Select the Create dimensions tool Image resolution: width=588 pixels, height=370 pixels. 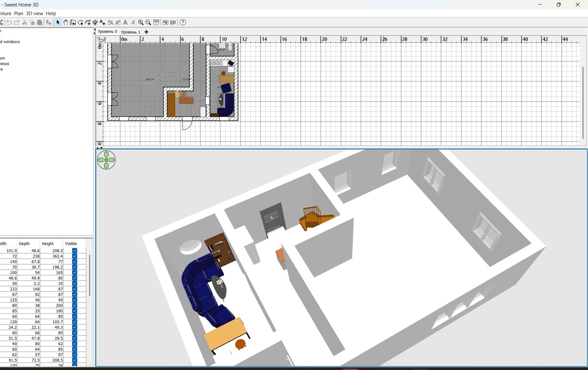click(x=95, y=22)
